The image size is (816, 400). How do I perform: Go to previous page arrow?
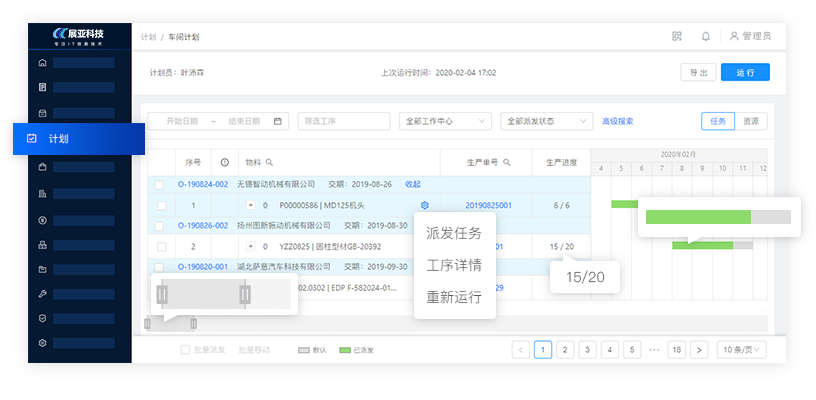(520, 350)
